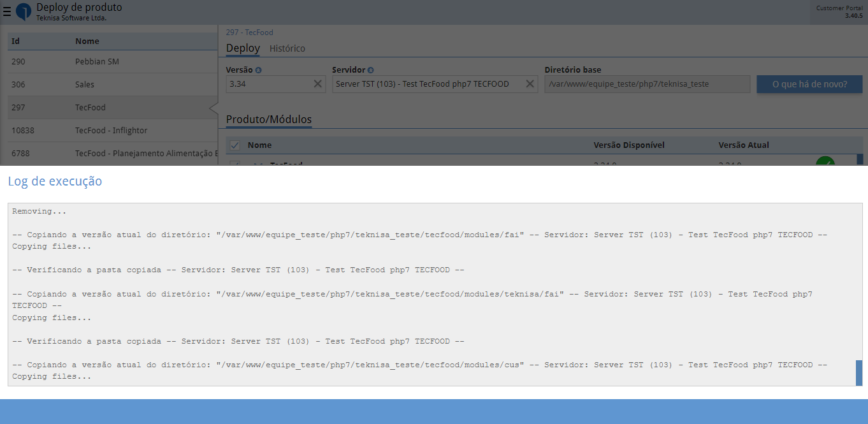Click the Removing... line in the log
This screenshot has height=424, width=868.
pos(40,211)
